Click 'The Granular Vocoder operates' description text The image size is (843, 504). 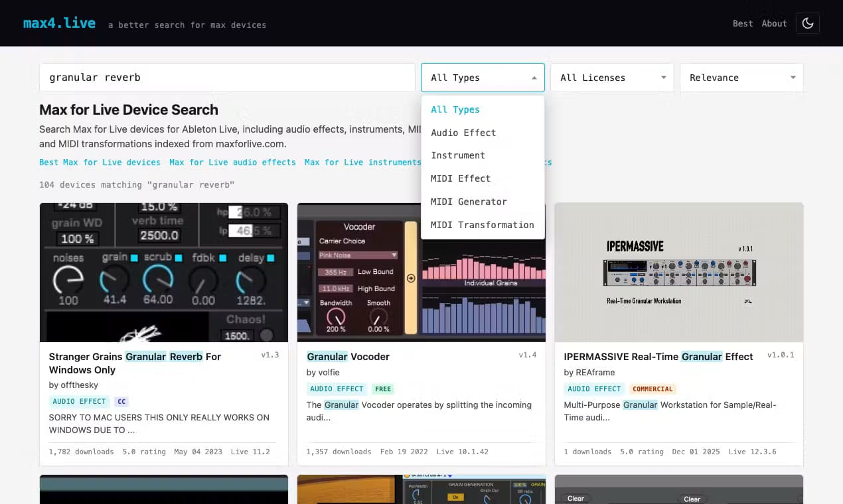click(x=419, y=411)
